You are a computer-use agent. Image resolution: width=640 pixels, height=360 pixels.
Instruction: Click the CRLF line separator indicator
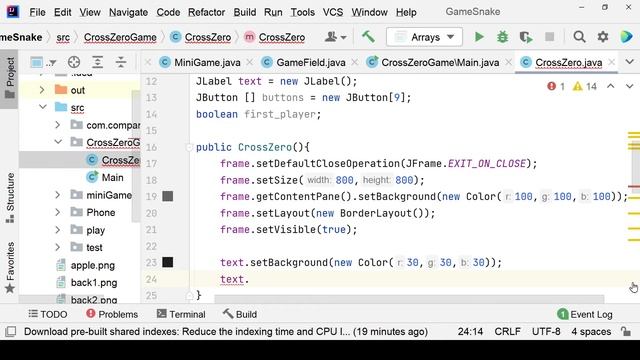point(507,331)
